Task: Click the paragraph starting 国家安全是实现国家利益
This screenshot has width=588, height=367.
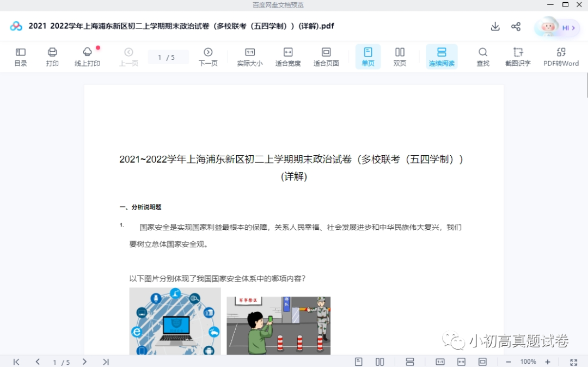Action: click(x=295, y=235)
